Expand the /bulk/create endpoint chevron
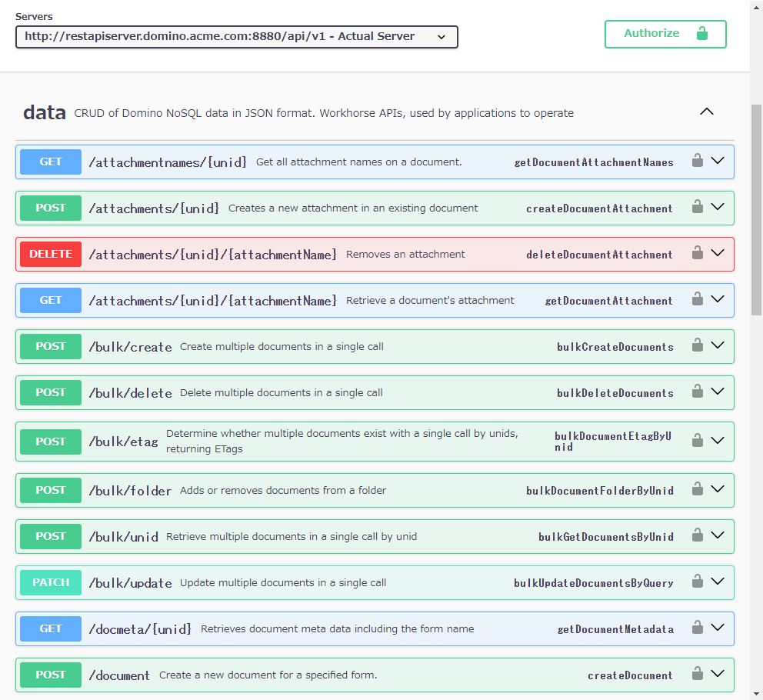This screenshot has width=763, height=700. coord(718,345)
